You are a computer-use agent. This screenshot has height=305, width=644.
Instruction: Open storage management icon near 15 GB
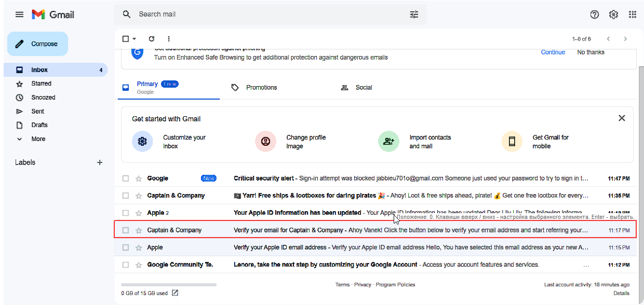click(x=175, y=293)
